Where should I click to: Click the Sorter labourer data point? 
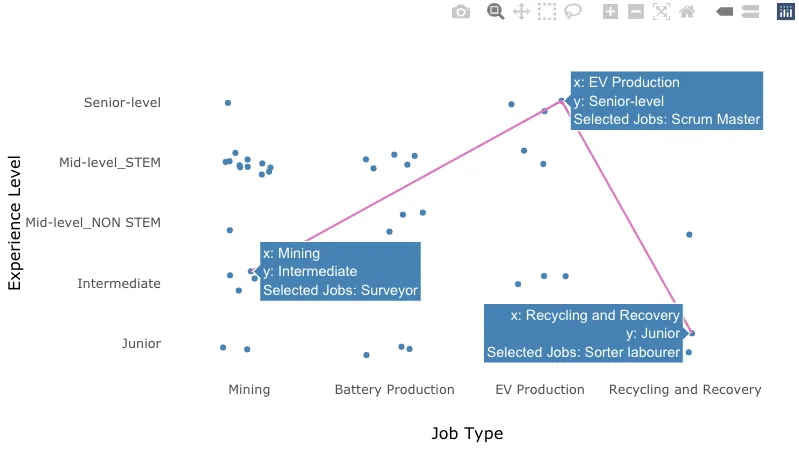[x=692, y=333]
